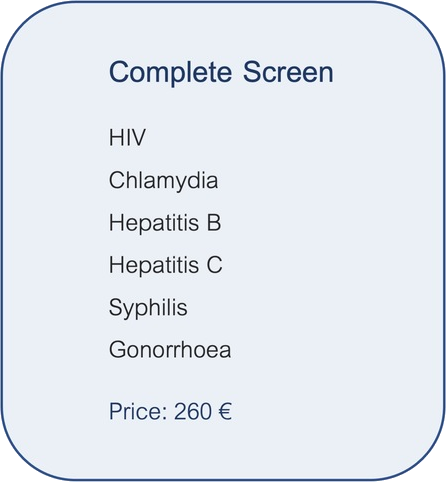Click the Complete Screen heading
This screenshot has width=446, height=482.
(x=221, y=73)
